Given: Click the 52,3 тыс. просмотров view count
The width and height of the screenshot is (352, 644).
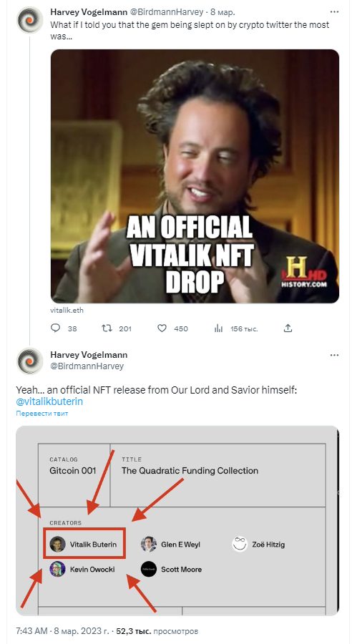Looking at the screenshot, I should pos(157,630).
